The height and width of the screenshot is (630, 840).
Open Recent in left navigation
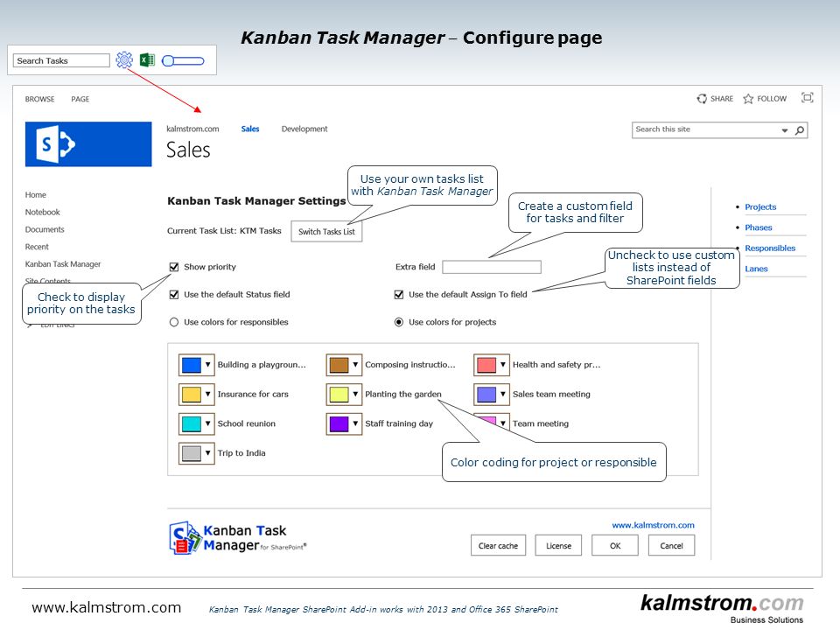point(37,247)
